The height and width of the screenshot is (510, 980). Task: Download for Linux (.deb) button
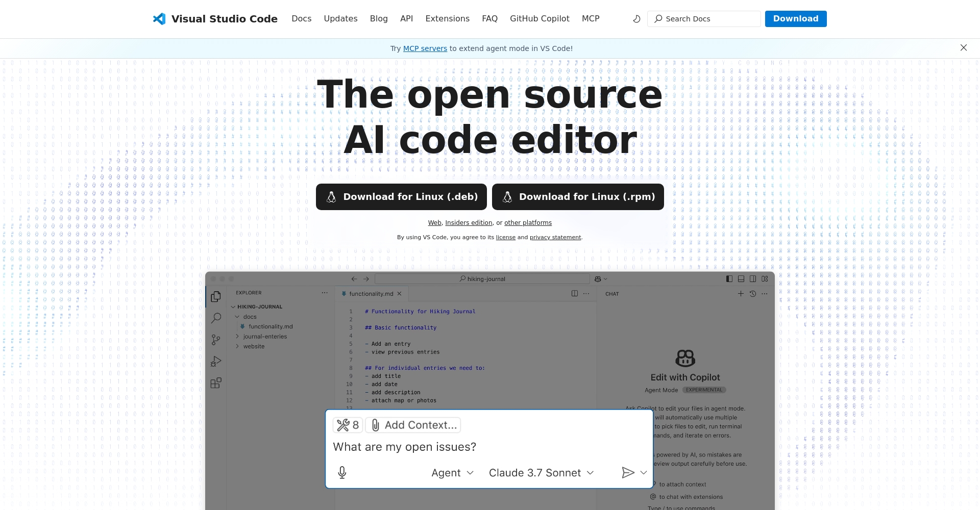tap(401, 197)
